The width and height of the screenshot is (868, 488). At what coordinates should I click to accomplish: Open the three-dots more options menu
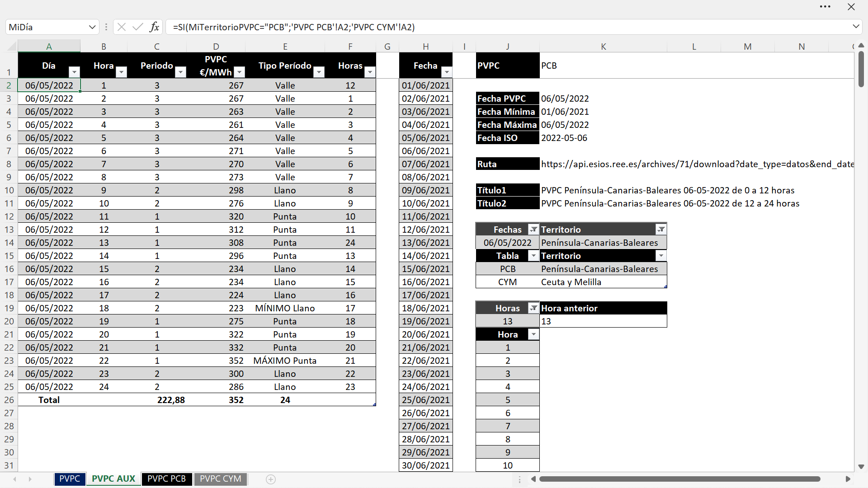coord(825,7)
